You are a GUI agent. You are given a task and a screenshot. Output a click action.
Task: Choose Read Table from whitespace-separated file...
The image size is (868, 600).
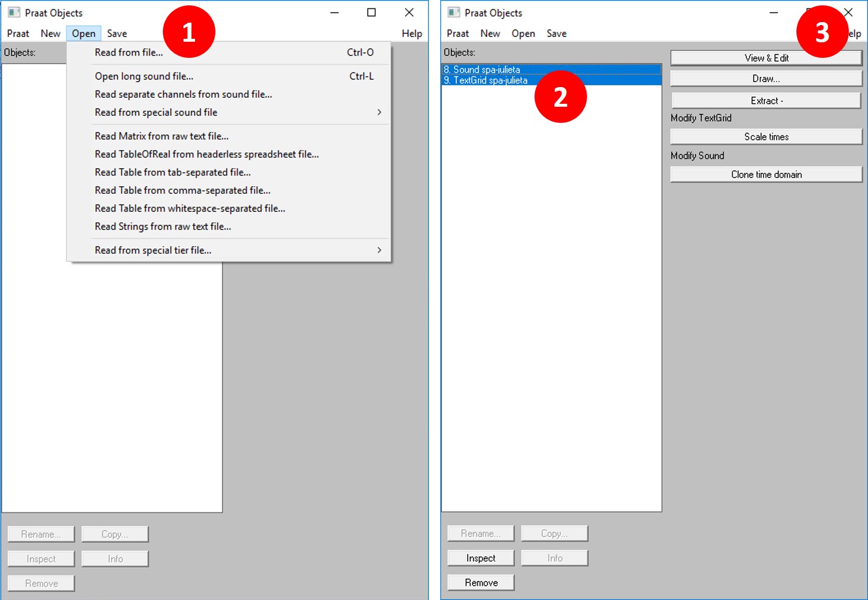[x=228, y=208]
